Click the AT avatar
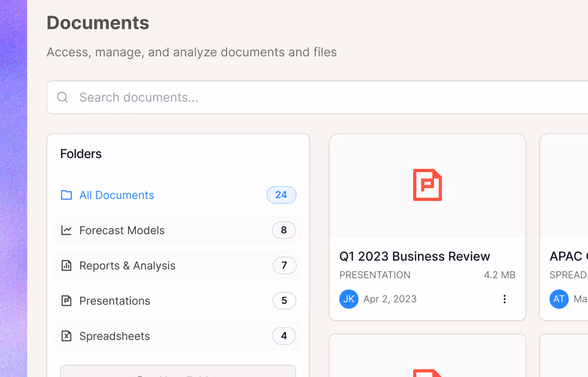This screenshot has width=588, height=377. (559, 299)
